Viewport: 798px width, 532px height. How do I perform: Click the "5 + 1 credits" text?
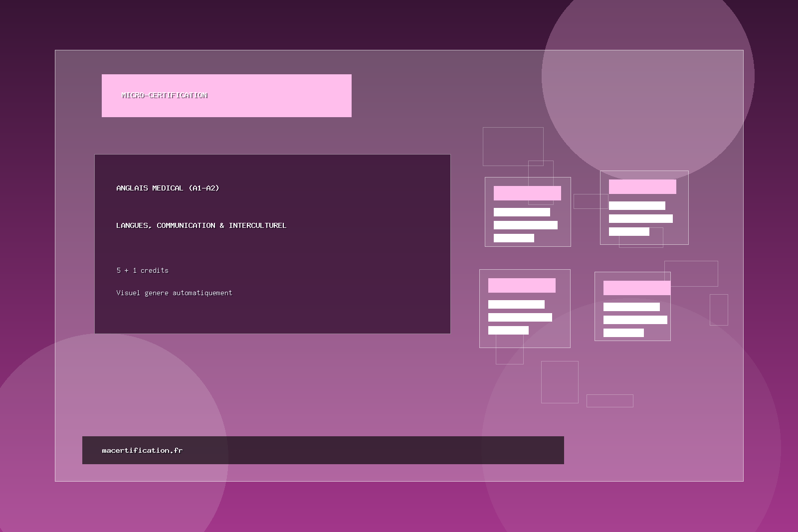pos(142,270)
